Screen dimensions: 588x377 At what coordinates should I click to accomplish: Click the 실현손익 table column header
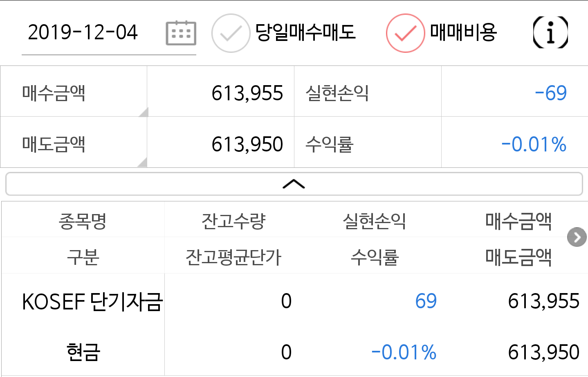click(x=374, y=221)
